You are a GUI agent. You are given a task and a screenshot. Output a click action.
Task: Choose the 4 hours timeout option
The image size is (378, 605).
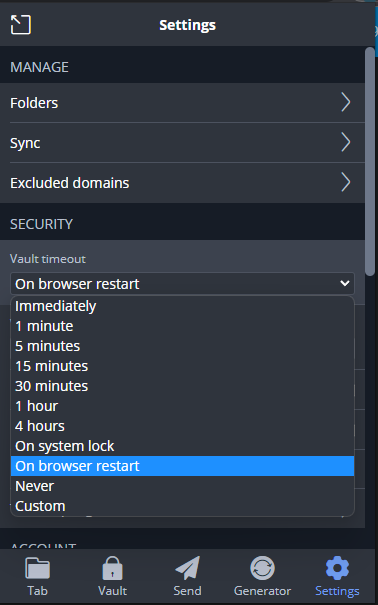coord(182,426)
